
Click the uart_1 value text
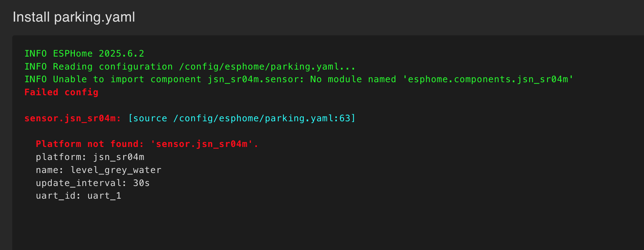[x=104, y=196]
